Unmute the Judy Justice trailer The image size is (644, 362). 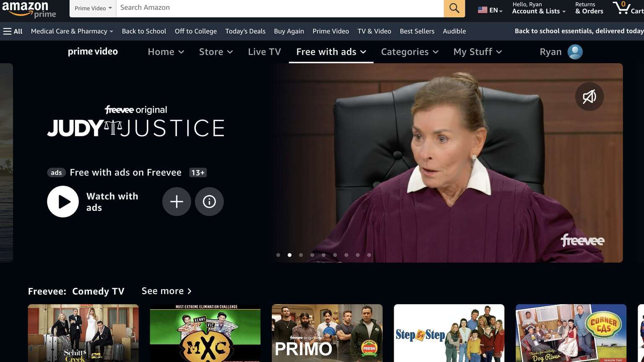tap(589, 96)
